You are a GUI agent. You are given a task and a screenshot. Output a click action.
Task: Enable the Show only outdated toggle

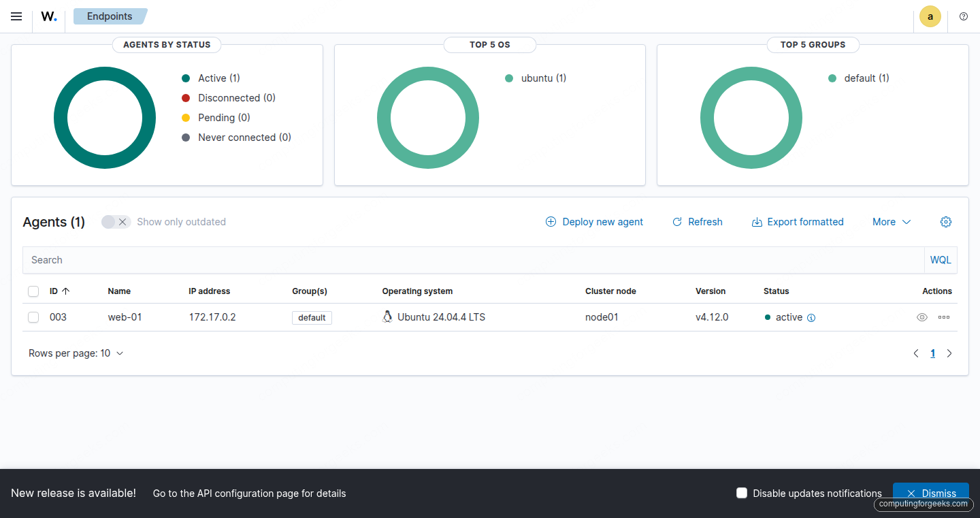pyautogui.click(x=116, y=221)
